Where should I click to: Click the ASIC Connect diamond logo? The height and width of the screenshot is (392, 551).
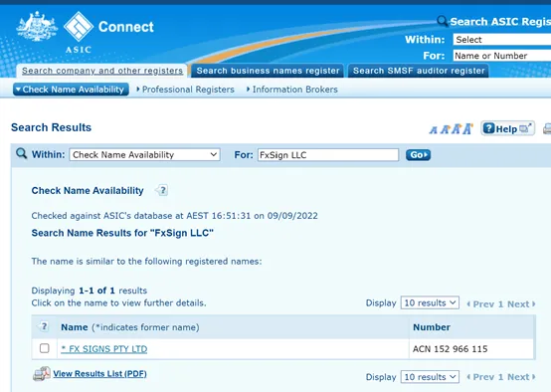pos(79,27)
